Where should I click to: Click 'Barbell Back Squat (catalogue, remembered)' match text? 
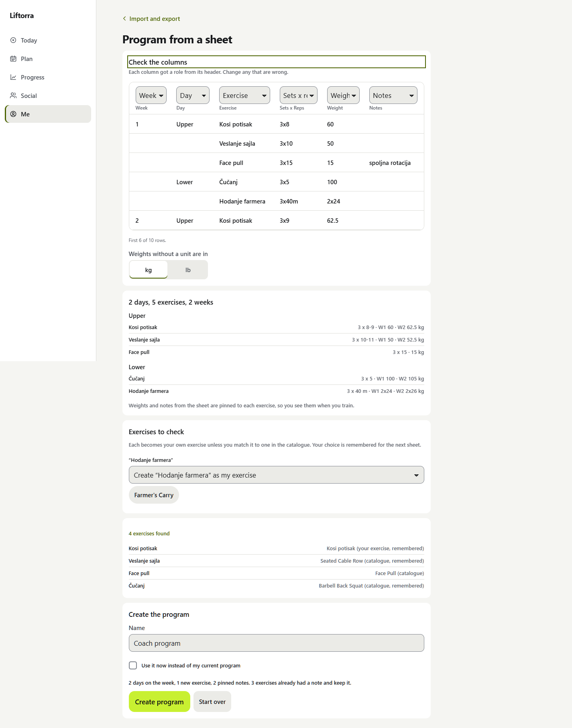click(371, 586)
